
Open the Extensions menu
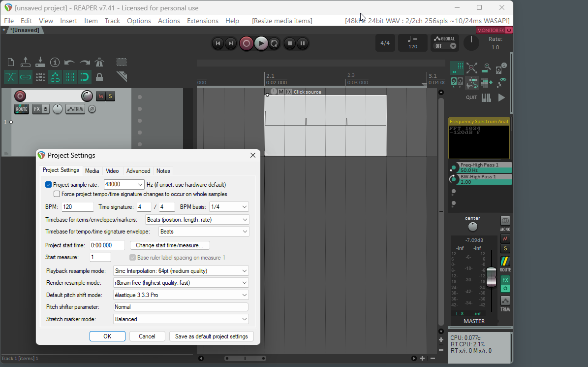click(202, 21)
